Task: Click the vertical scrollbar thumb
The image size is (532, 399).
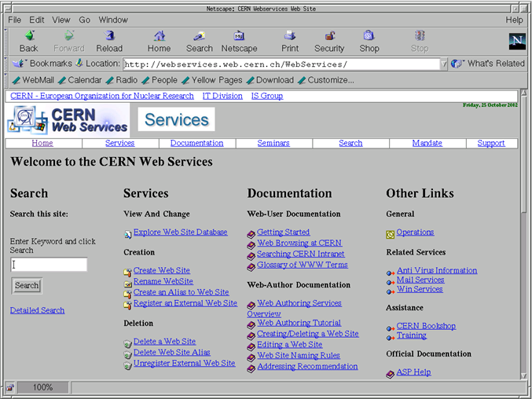Action: click(x=524, y=154)
